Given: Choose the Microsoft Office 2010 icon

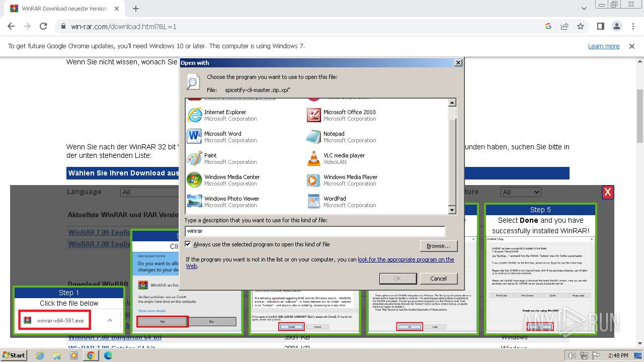Looking at the screenshot, I should pos(314,115).
